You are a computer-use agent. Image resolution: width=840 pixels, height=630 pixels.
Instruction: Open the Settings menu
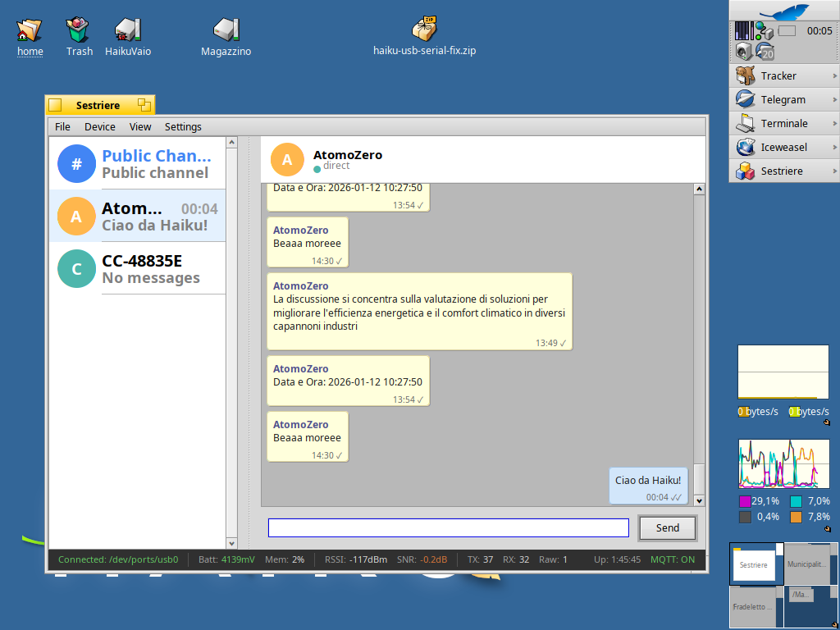183,127
